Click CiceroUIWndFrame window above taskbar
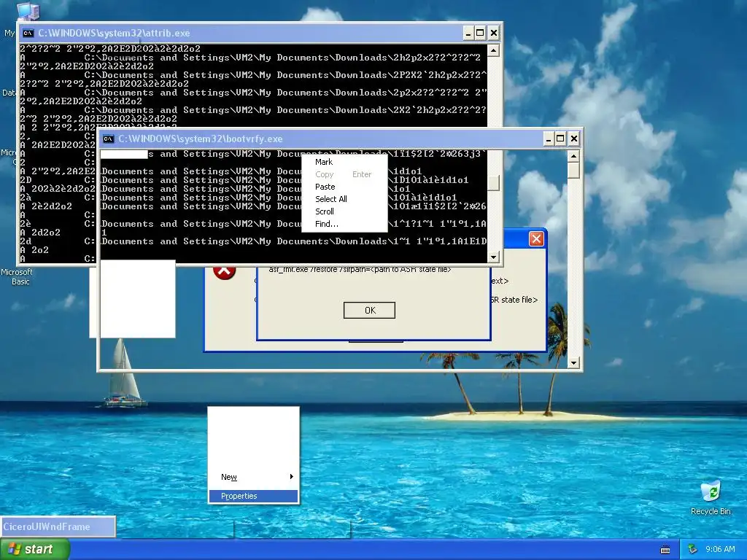Screen dimensions: 747x560 point(58,526)
